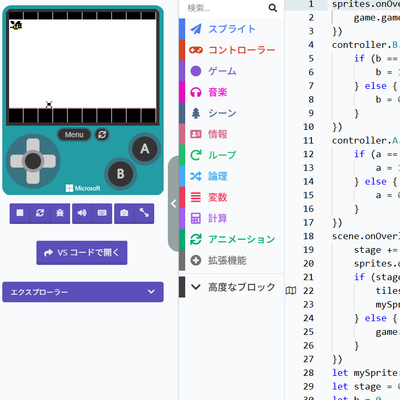The image size is (400, 400).
Task: Open the シーン (Scene) category
Action: pos(232,113)
